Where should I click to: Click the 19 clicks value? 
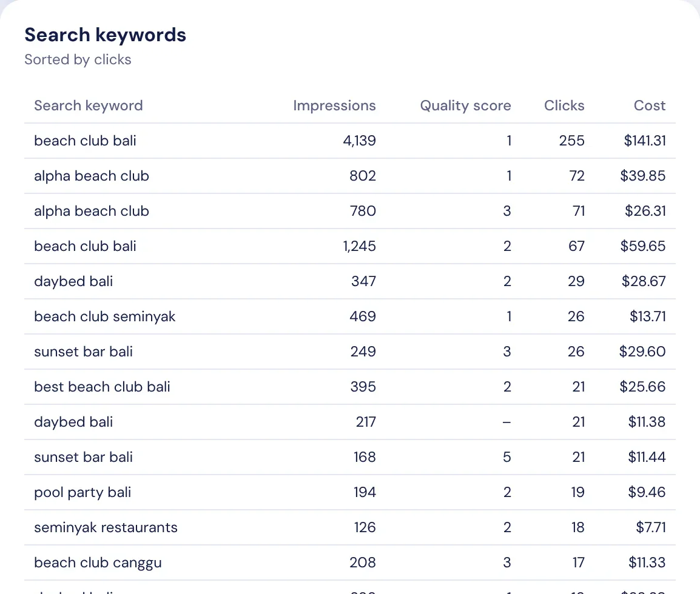tap(577, 492)
